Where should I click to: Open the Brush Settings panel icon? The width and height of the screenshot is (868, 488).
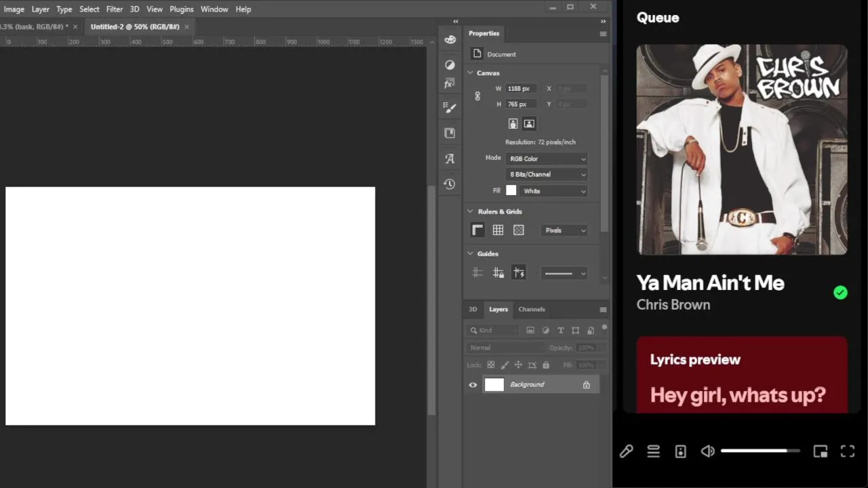(x=450, y=107)
